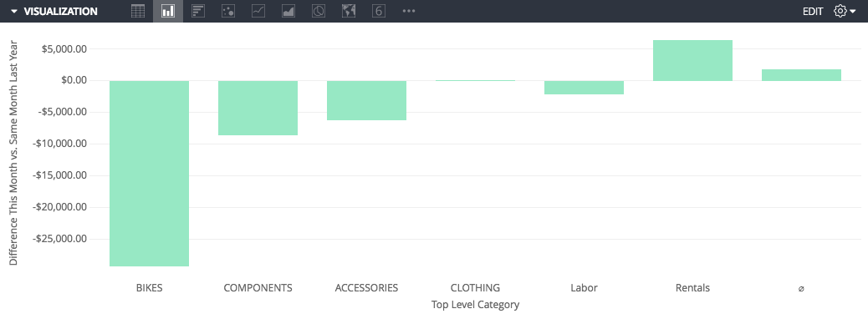This screenshot has width=868, height=319.
Task: Select the map visualization icon
Action: (x=349, y=11)
